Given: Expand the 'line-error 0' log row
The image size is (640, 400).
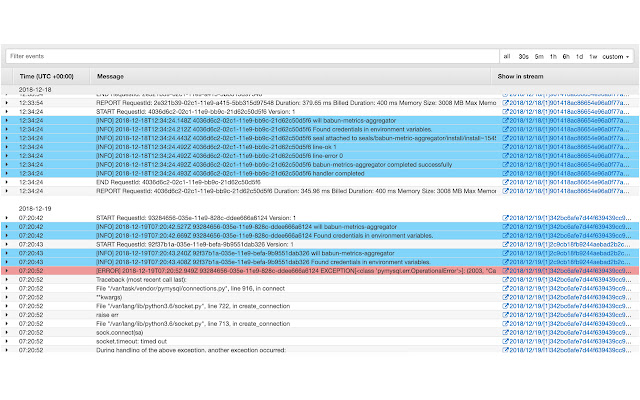Looking at the screenshot, I should (x=7, y=156).
